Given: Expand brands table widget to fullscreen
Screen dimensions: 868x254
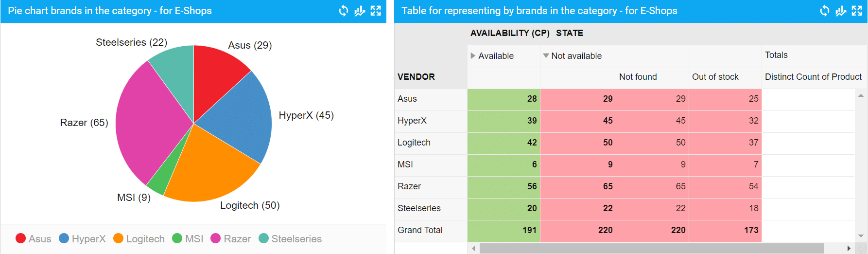Looking at the screenshot, I should [857, 11].
